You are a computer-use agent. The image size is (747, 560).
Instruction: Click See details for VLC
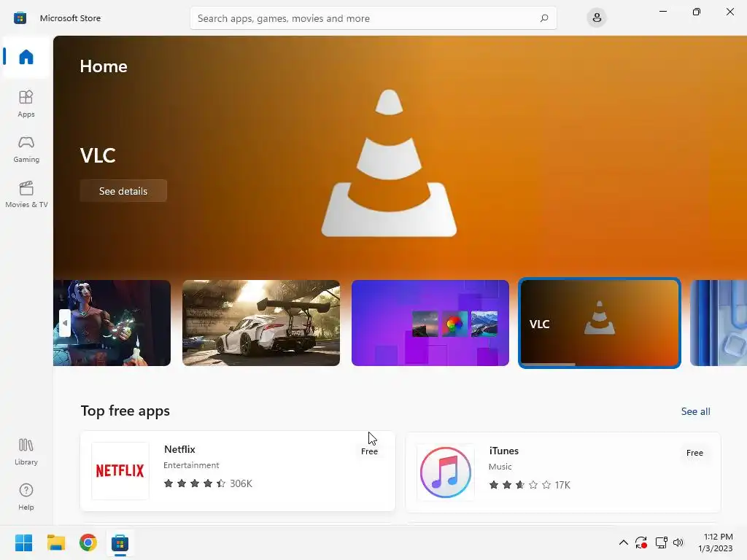123,191
